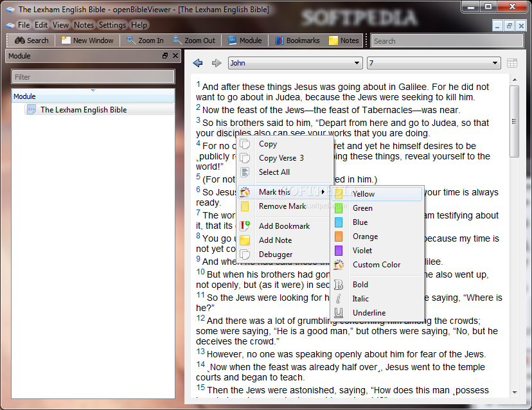Open the Help menu

[x=139, y=25]
